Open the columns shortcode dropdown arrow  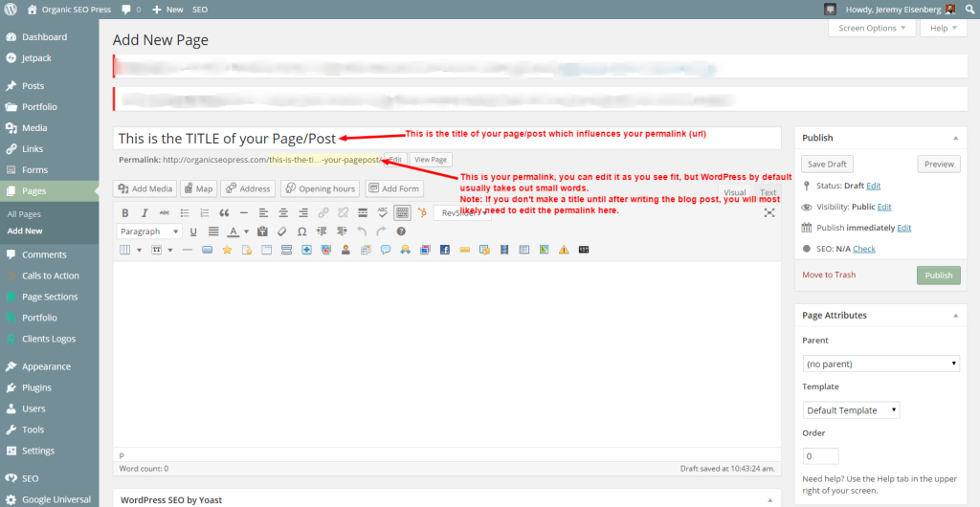tap(139, 250)
